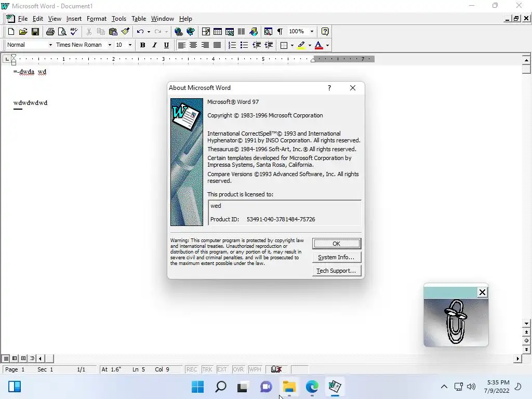Print the document from the toolbar

coord(50,32)
